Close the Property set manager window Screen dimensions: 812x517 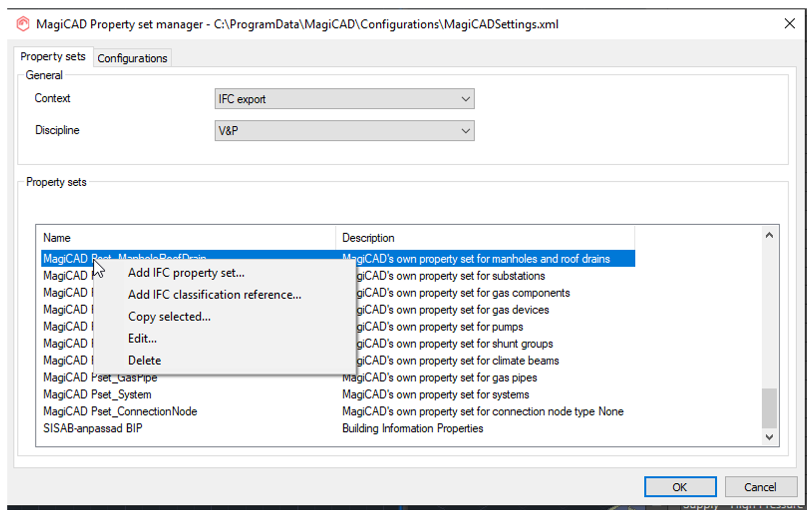coord(789,24)
